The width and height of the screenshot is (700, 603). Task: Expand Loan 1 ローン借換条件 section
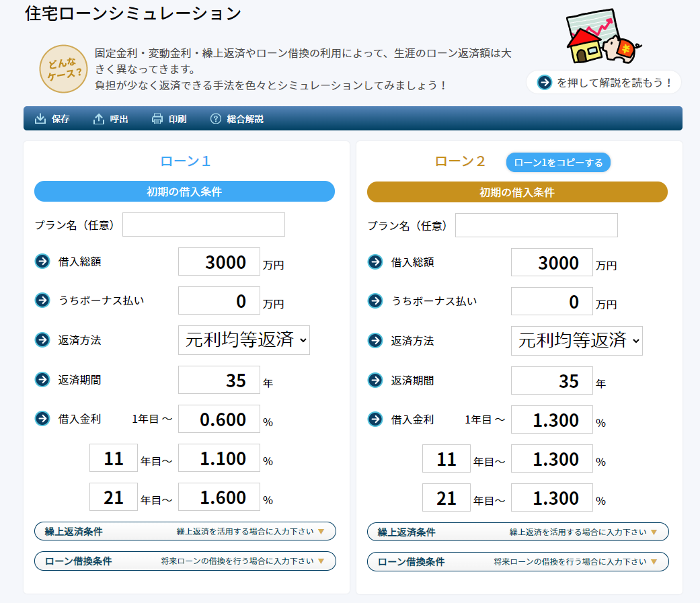[185, 561]
